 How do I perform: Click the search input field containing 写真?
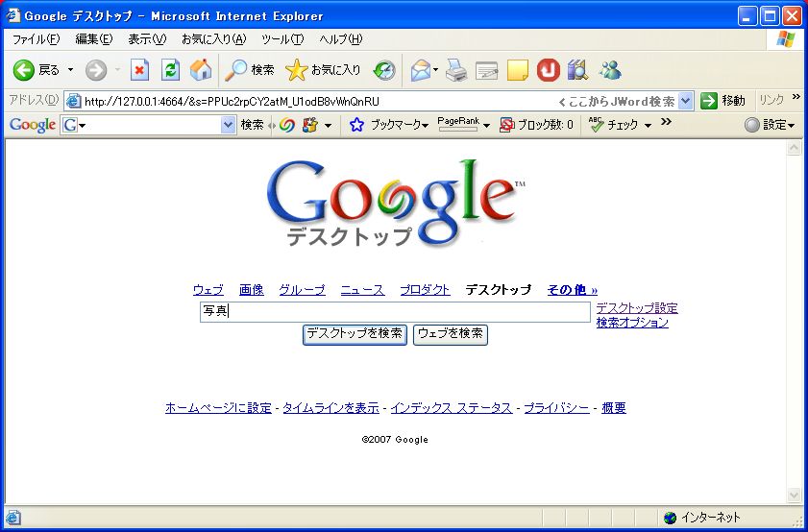[x=394, y=312]
